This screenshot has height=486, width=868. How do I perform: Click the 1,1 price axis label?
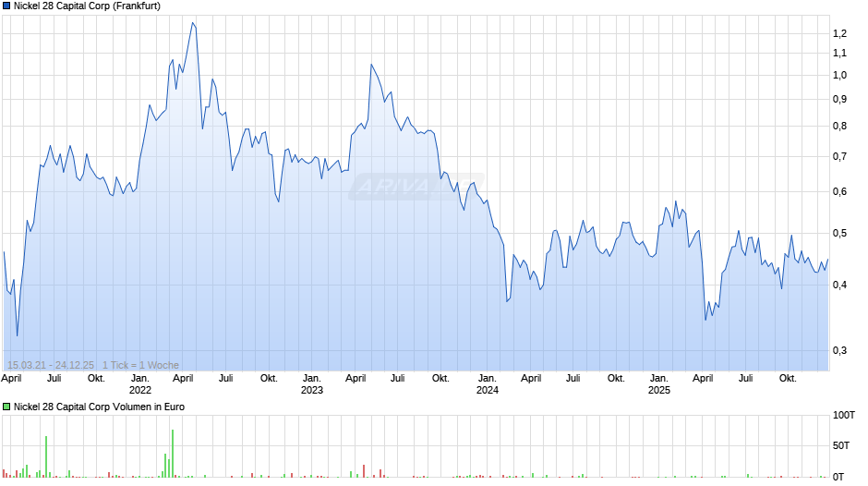[839, 54]
